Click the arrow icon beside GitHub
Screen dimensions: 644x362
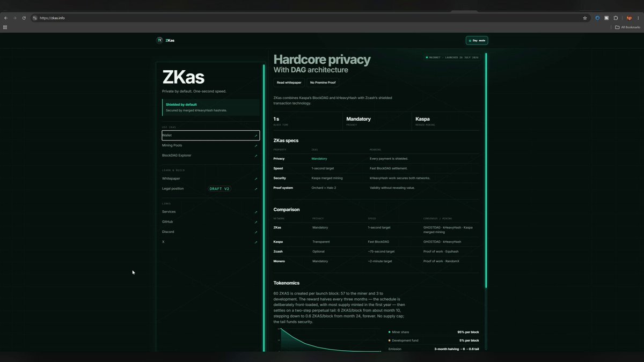pos(256,222)
